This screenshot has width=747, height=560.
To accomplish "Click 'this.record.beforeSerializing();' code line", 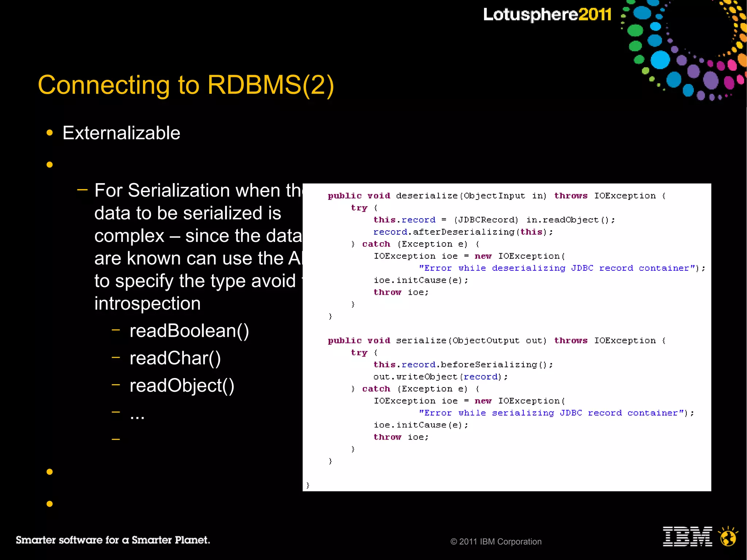I will click(x=463, y=365).
